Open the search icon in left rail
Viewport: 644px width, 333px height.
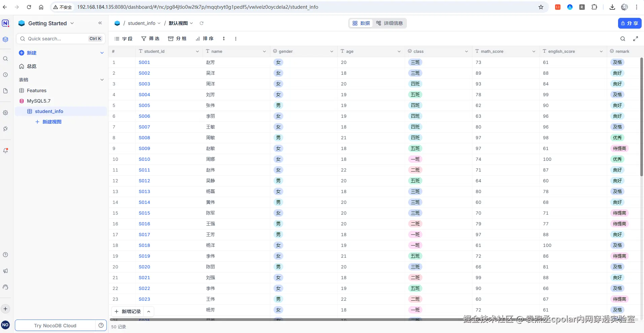coord(5,59)
